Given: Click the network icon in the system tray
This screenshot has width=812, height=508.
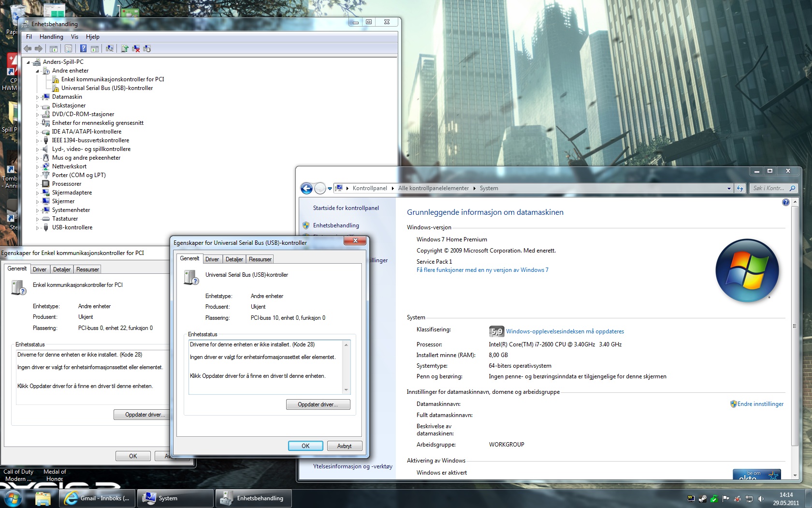Looking at the screenshot, I should 749,499.
